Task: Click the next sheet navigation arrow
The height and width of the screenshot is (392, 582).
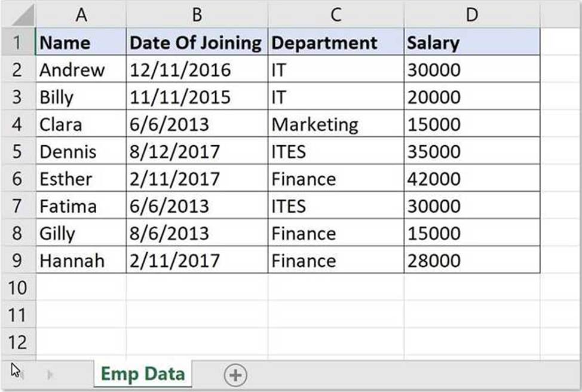Action: (50, 375)
